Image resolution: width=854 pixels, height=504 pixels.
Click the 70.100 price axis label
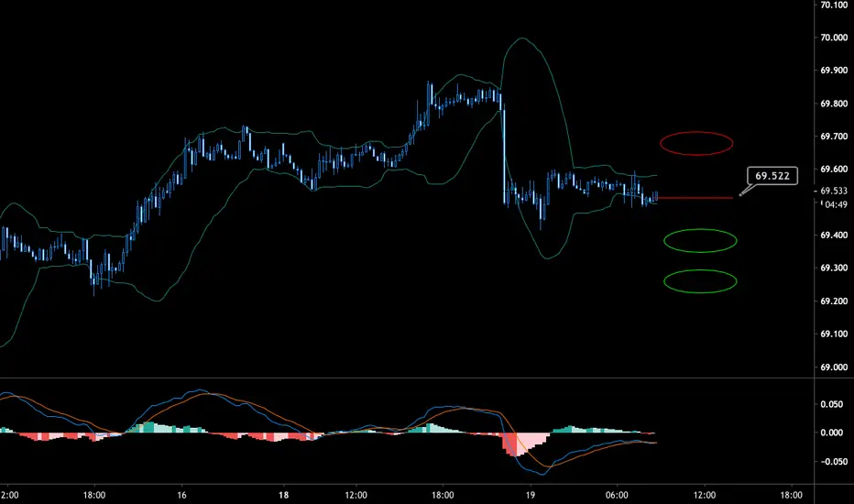(834, 5)
